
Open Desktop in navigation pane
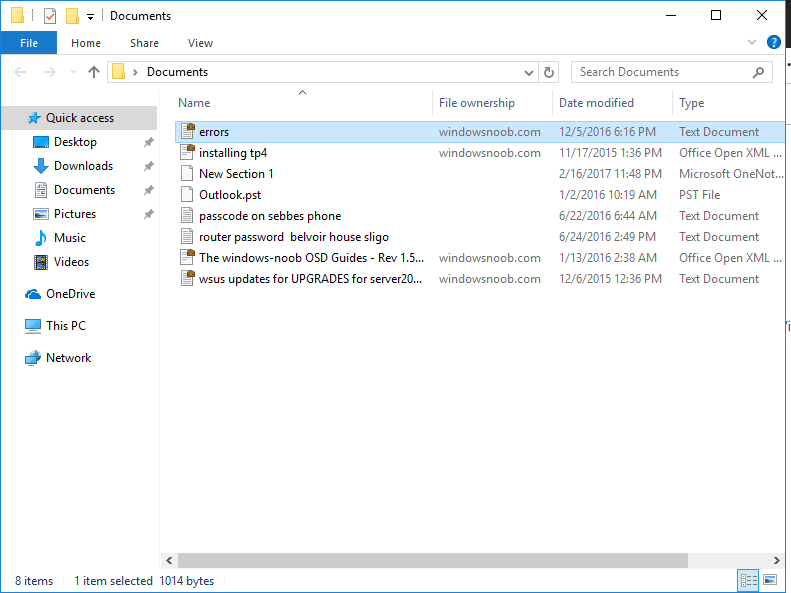75,142
